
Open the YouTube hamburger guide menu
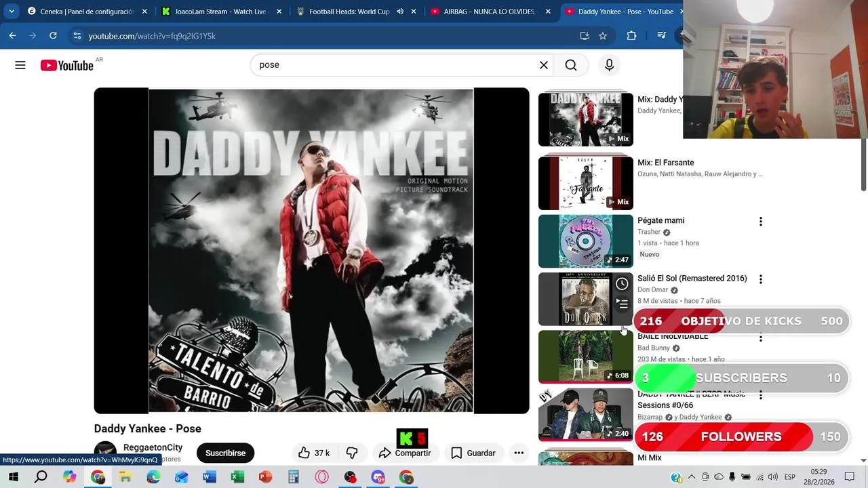tap(20, 65)
